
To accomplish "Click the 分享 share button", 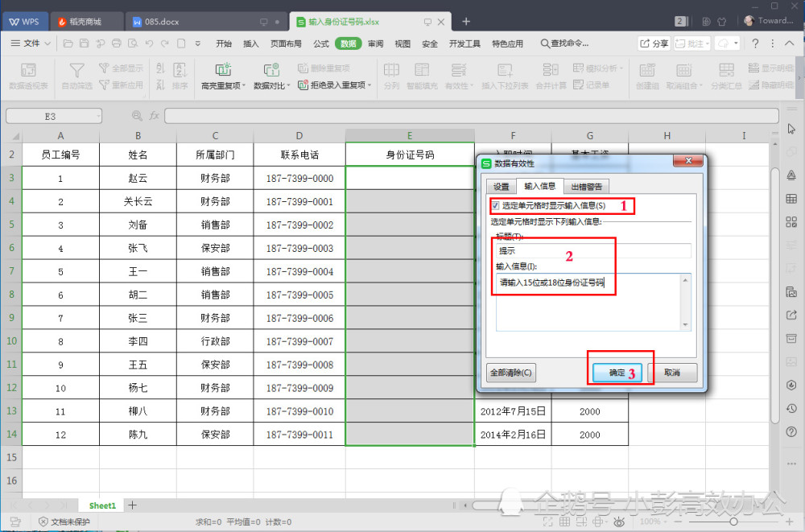I will [x=654, y=43].
